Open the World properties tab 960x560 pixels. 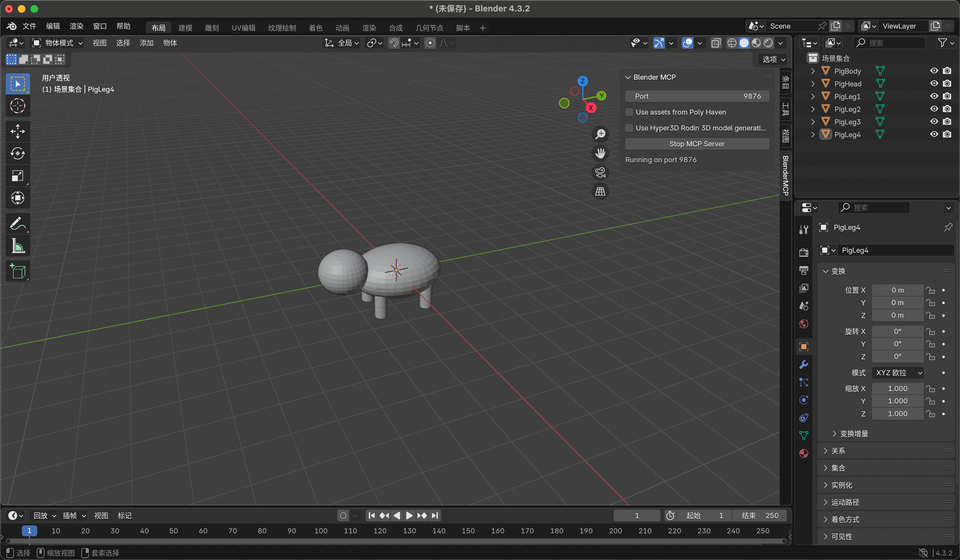[804, 324]
